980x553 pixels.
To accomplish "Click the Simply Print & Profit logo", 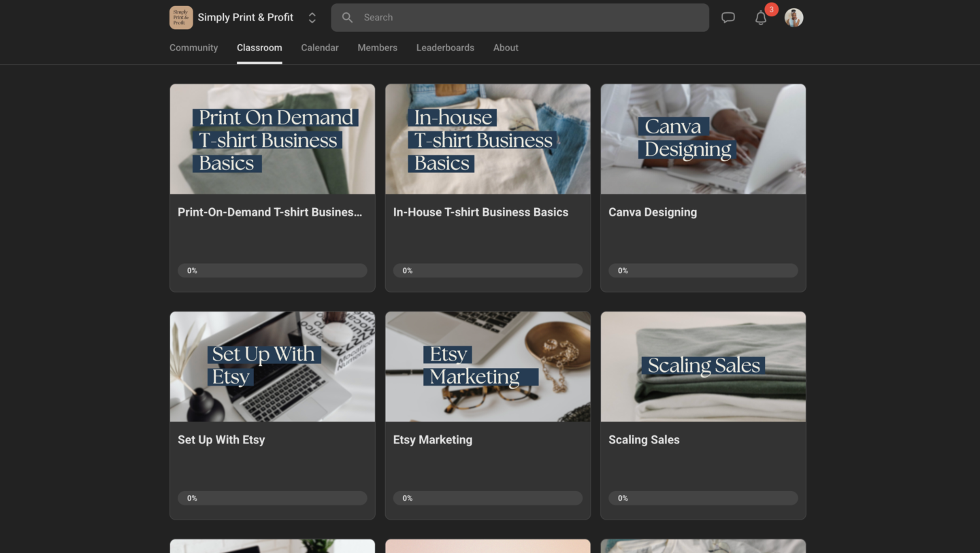I will click(181, 18).
